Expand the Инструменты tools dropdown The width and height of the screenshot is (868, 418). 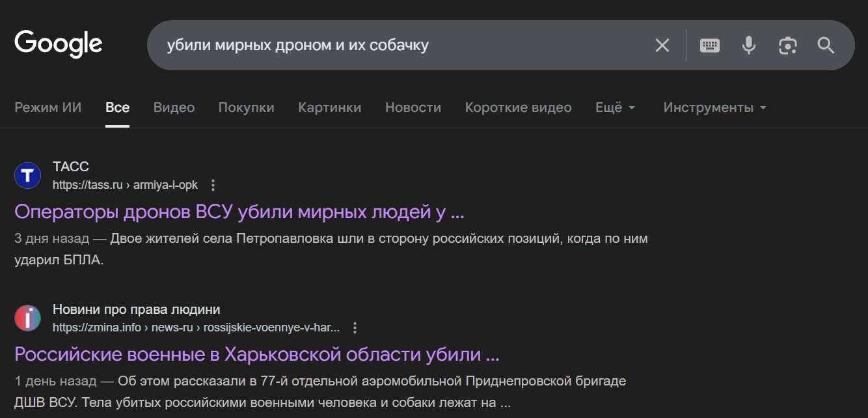[714, 107]
